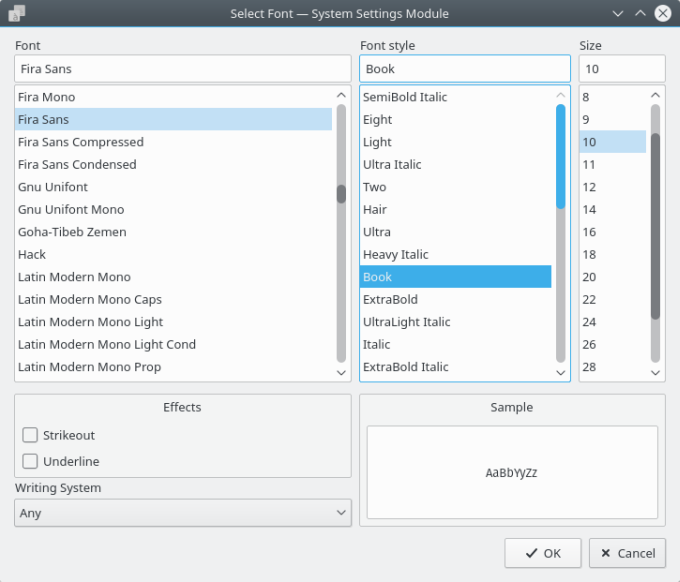Select ExtraBold font style entry
This screenshot has width=680, height=582.
click(456, 299)
